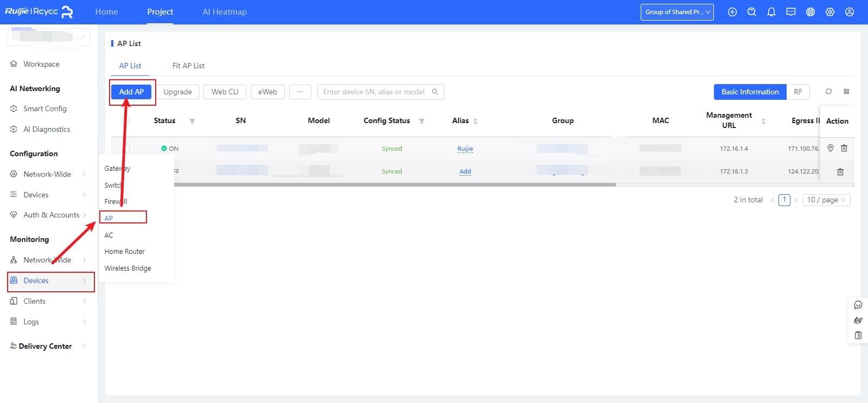Open the user account profile icon
The height and width of the screenshot is (403, 868).
[849, 12]
